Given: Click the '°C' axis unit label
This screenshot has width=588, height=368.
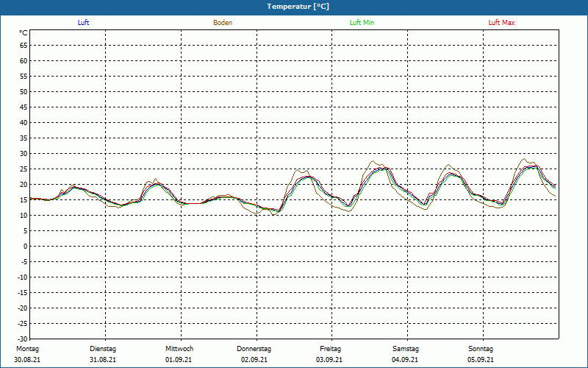Looking at the screenshot, I should (24, 33).
